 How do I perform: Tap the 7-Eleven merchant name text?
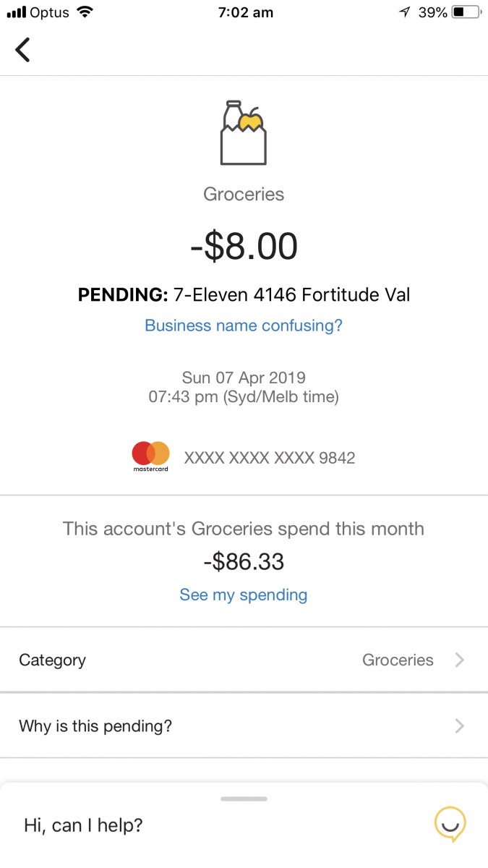291,294
